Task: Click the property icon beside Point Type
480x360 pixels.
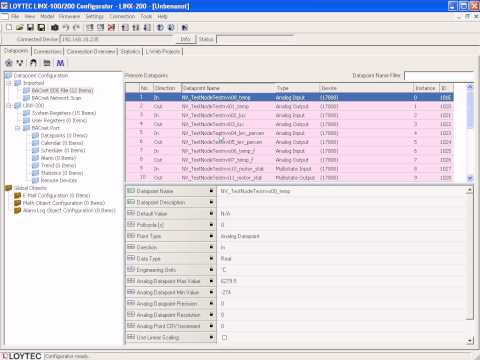Action: [131, 236]
